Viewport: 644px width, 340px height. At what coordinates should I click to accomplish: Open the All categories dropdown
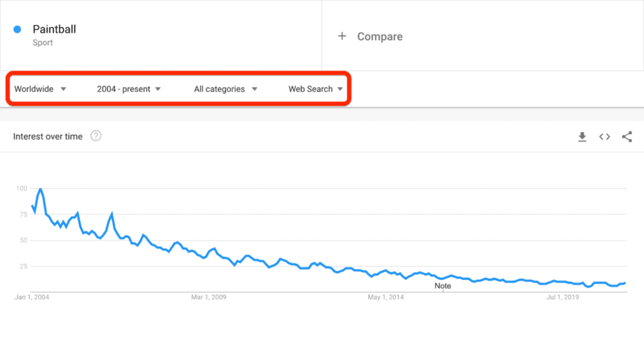pos(226,89)
